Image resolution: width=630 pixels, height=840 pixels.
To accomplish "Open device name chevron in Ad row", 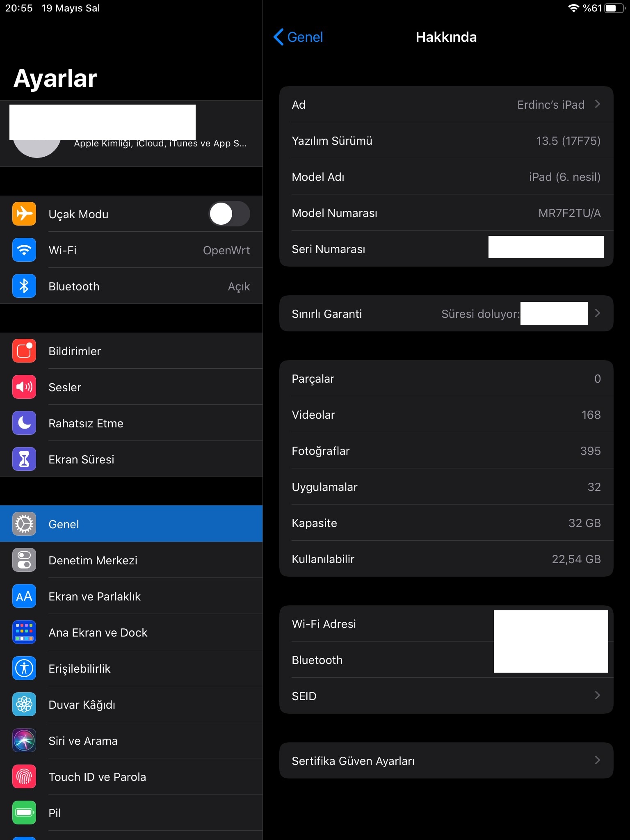I will (x=598, y=104).
